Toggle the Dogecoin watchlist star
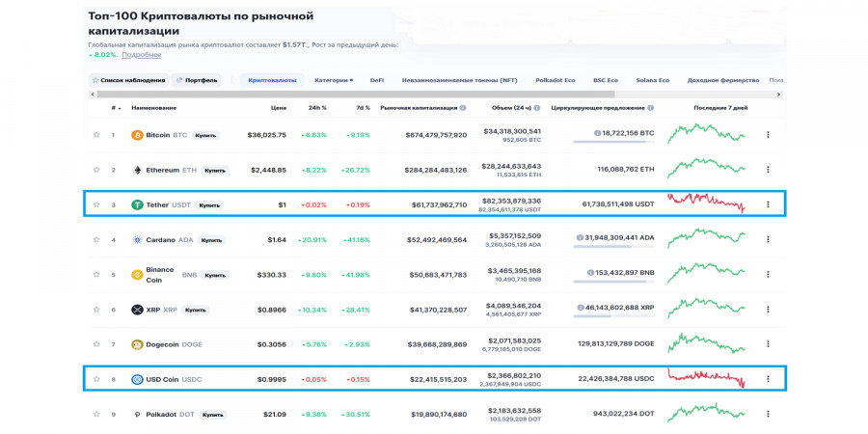Viewport: 868px width, 434px height. [96, 343]
